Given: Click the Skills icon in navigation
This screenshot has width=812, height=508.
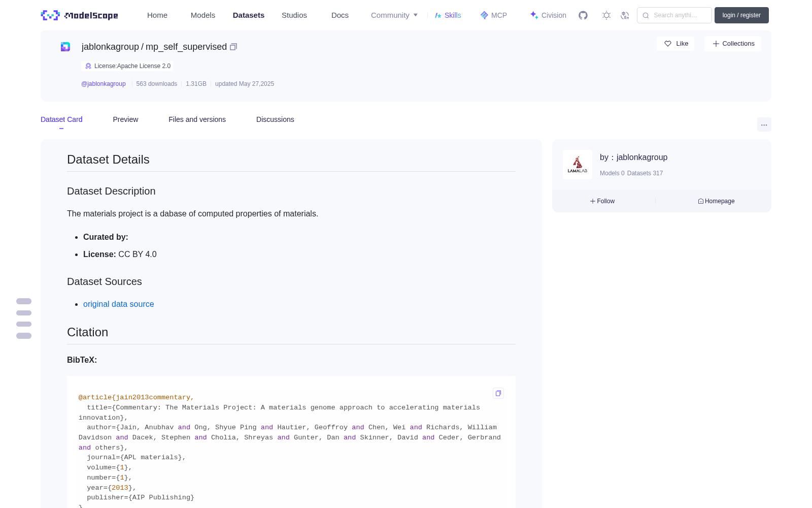Looking at the screenshot, I should 438,15.
